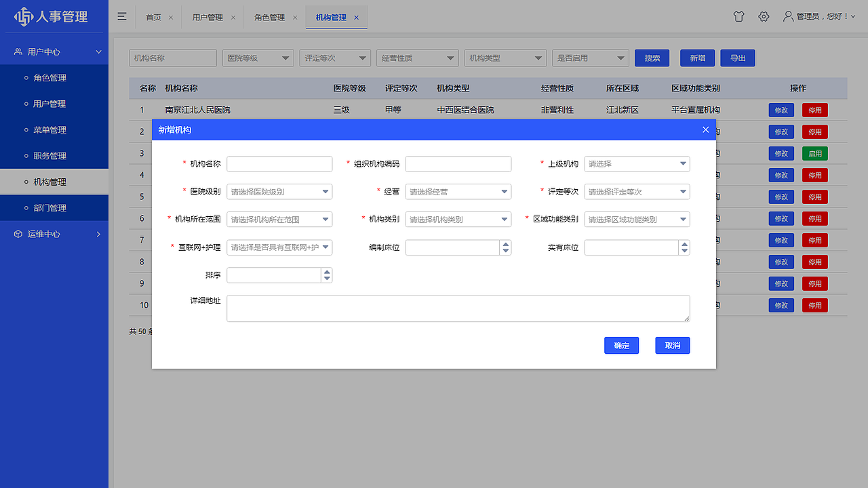Disable 南京江北人民医院 using its 停用 button

(814, 110)
